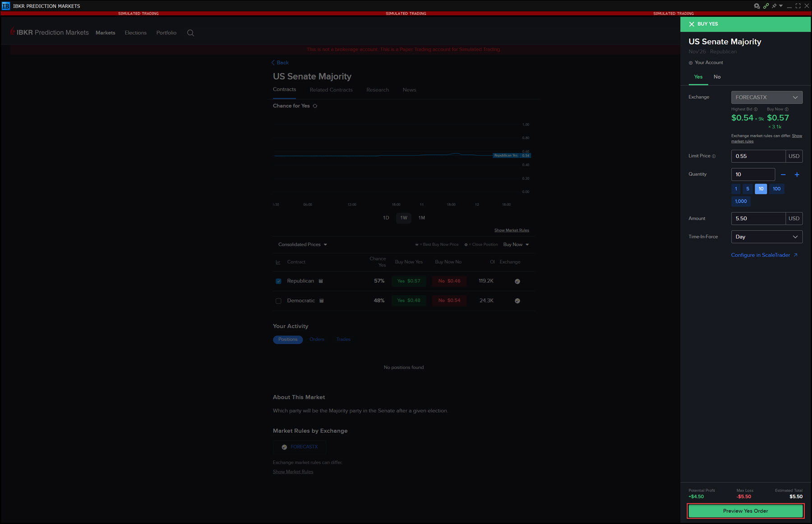Viewport: 812px width, 524px height.
Task: Open the Elections menu
Action: (x=136, y=33)
